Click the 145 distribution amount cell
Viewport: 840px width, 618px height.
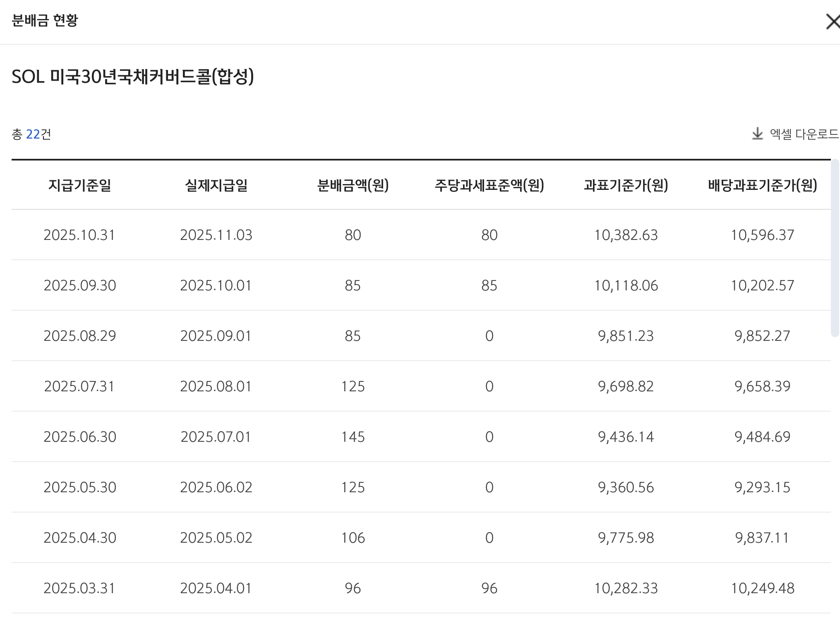coord(353,437)
